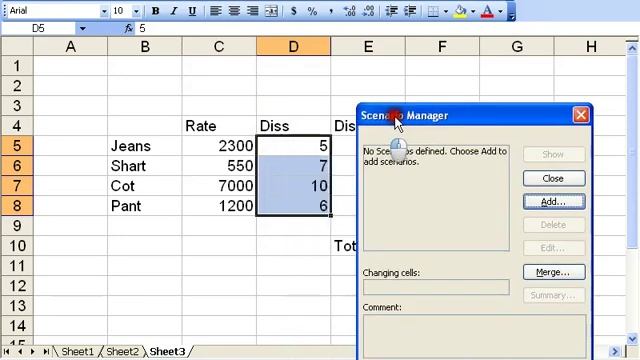
Task: Close Scenario Manager with red X
Action: tap(581, 115)
